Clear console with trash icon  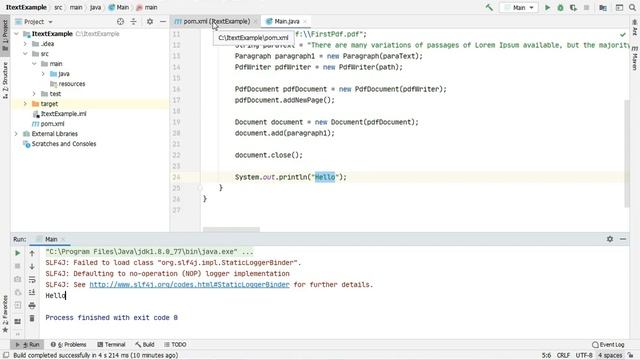tap(32, 318)
